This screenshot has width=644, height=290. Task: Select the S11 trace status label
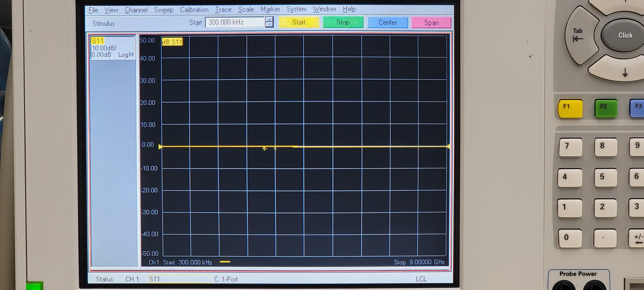pos(98,41)
